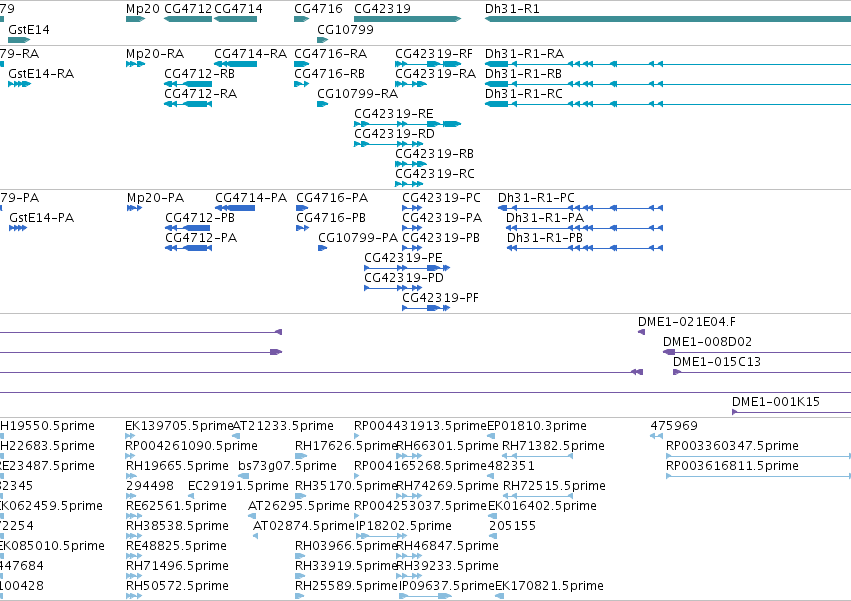This screenshot has width=851, height=601.
Task: Click the CG10799-PA protein label
Action: coord(358,238)
